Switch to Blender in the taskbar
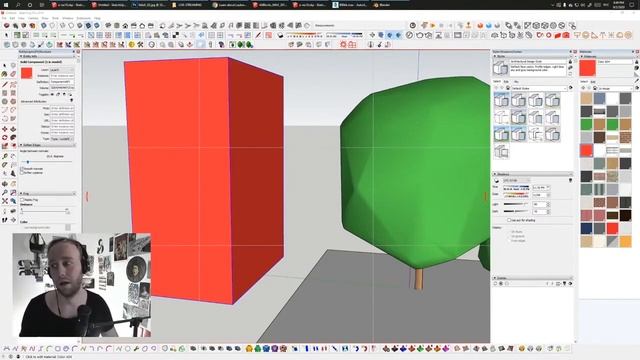The image size is (640, 360). [382, 5]
